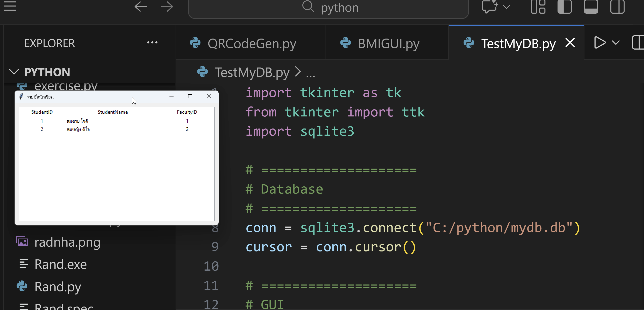The image size is (644, 310).
Task: Open Explorer's three-dot more actions menu
Action: [x=152, y=43]
